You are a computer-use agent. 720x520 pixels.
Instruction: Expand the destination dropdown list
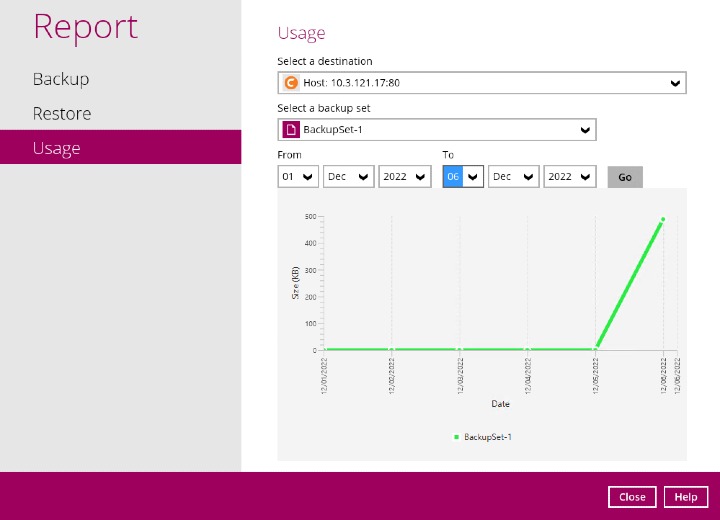tap(675, 83)
